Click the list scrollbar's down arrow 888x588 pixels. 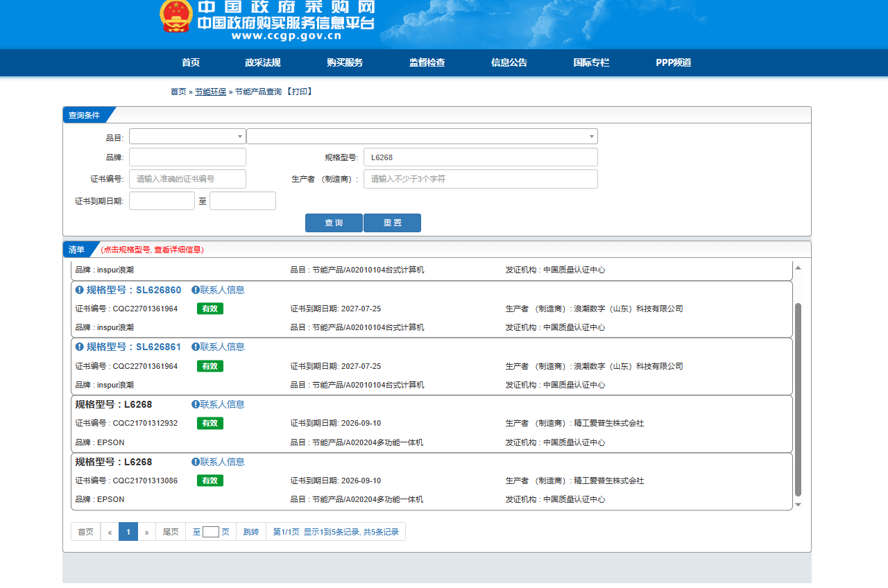[x=798, y=505]
